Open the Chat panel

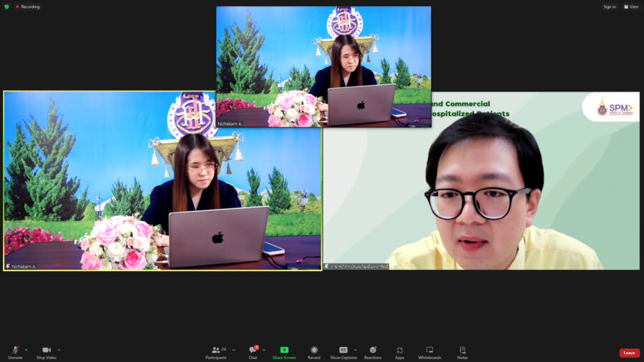click(253, 351)
